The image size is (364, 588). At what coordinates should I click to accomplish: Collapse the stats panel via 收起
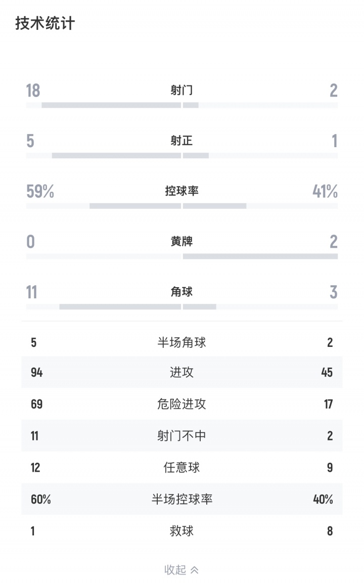pyautogui.click(x=175, y=570)
